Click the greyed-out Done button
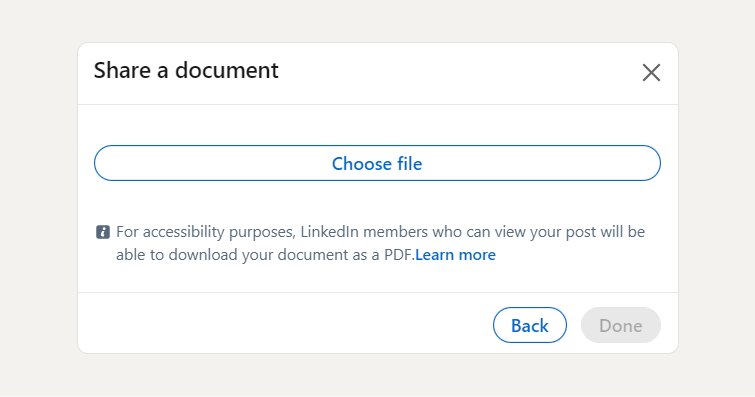 (x=621, y=325)
